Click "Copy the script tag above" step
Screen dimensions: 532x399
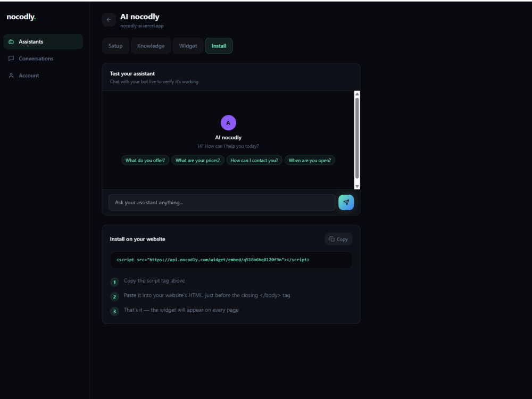tap(154, 280)
